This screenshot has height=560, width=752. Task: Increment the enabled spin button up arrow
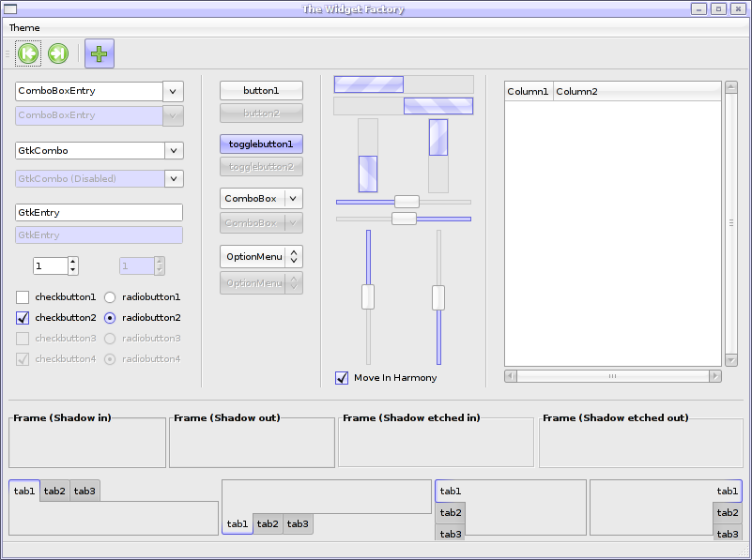[x=73, y=262]
